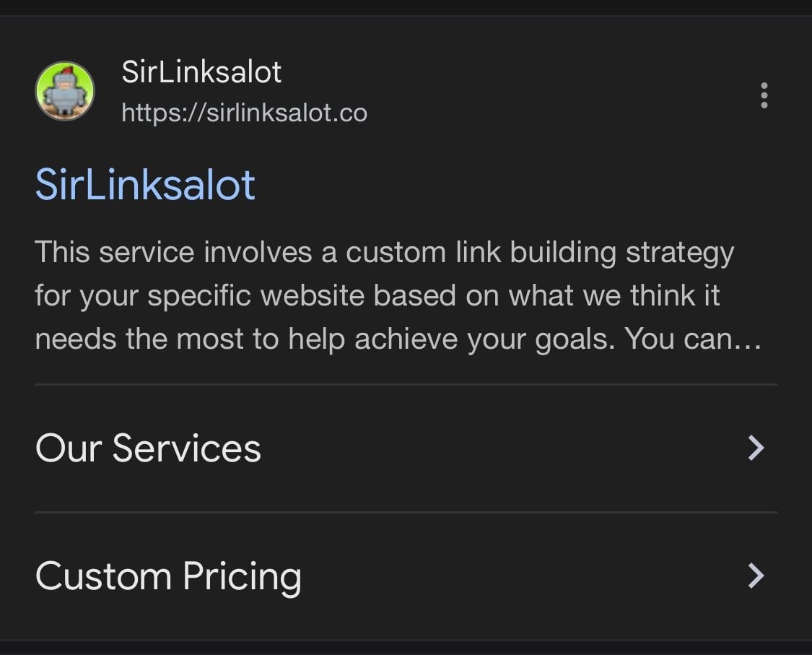Tap the arrow next to Custom Pricing

point(756,576)
